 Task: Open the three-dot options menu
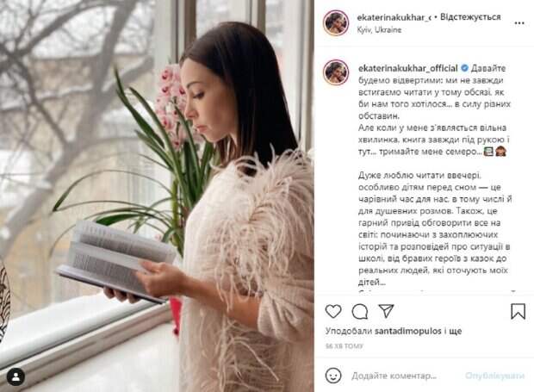point(519,23)
